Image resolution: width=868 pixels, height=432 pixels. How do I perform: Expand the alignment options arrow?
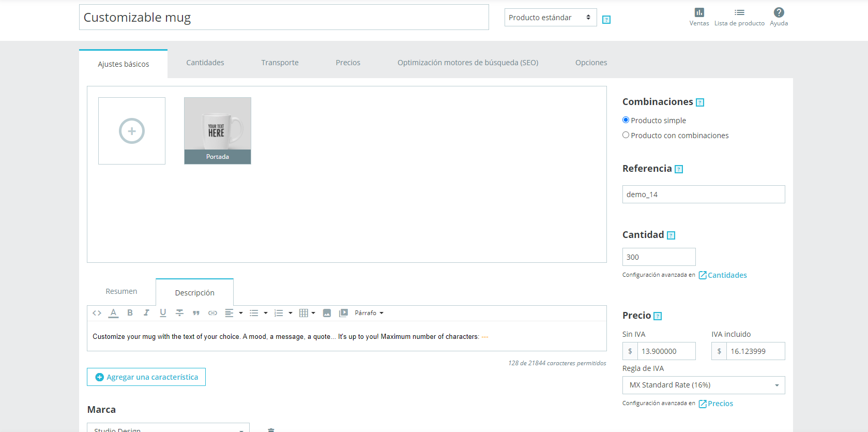tap(241, 313)
